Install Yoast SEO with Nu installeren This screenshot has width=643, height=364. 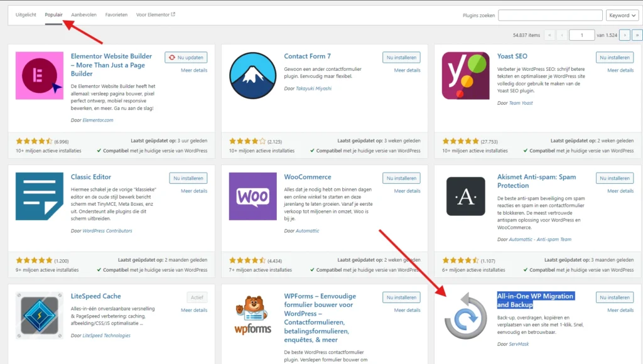click(x=615, y=58)
